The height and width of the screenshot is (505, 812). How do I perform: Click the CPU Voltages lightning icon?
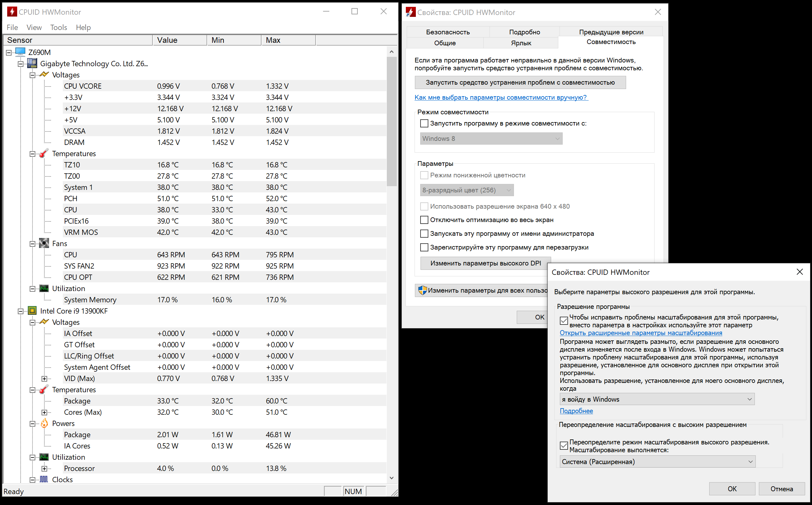point(44,322)
